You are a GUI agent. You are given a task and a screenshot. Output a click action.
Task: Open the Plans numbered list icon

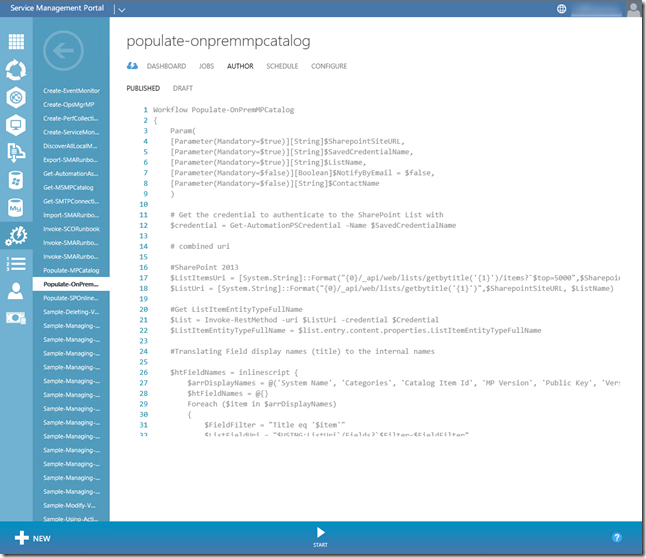(16, 264)
